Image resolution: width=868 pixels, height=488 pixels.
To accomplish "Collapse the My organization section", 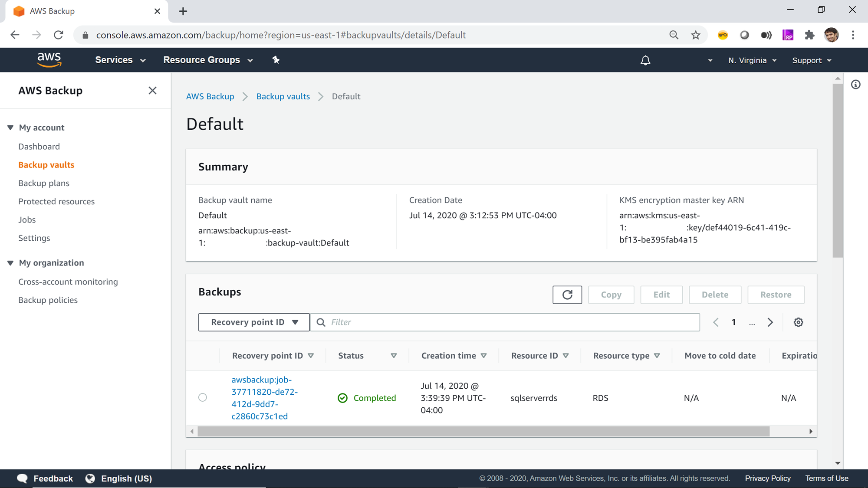I will [10, 263].
